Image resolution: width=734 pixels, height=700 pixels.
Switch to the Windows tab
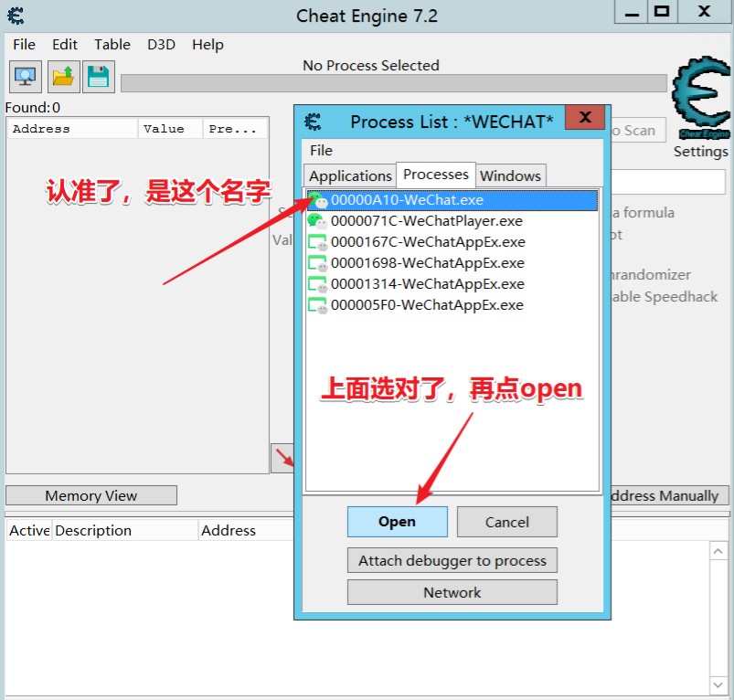tap(510, 175)
